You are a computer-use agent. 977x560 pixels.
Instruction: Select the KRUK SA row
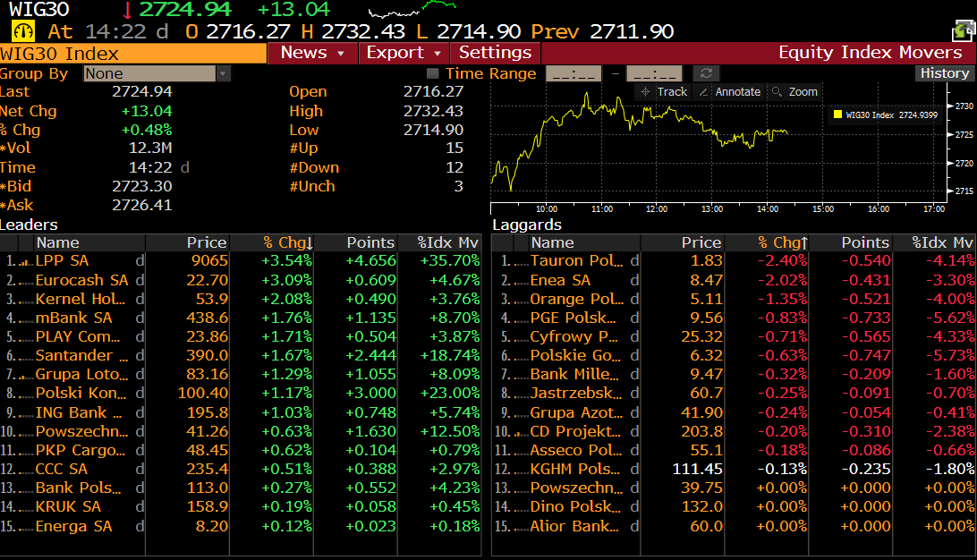[x=241, y=506]
